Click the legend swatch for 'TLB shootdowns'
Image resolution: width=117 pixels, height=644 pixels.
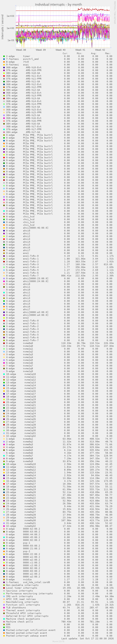[4, 608]
